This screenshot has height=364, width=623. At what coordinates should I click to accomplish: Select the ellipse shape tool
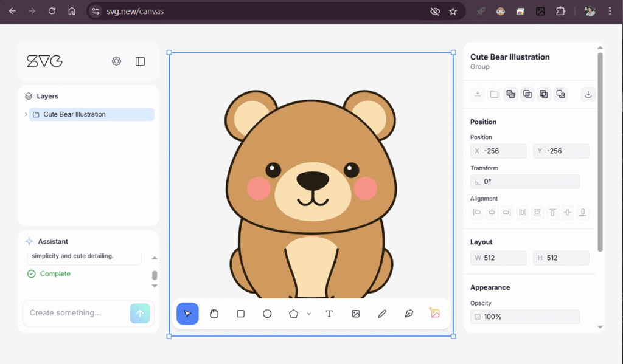click(x=267, y=314)
